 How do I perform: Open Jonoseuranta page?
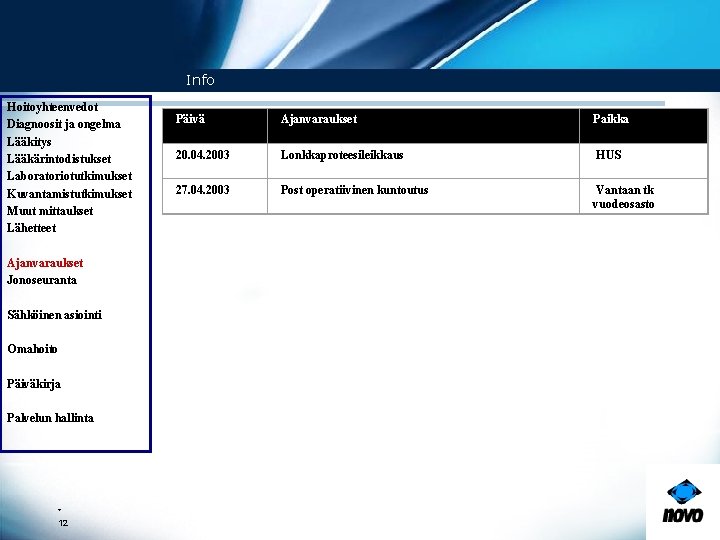tap(42, 280)
